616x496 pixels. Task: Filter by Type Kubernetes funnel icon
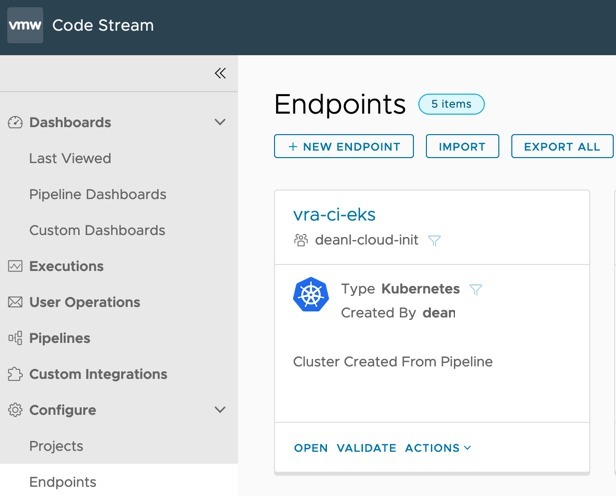pos(476,289)
